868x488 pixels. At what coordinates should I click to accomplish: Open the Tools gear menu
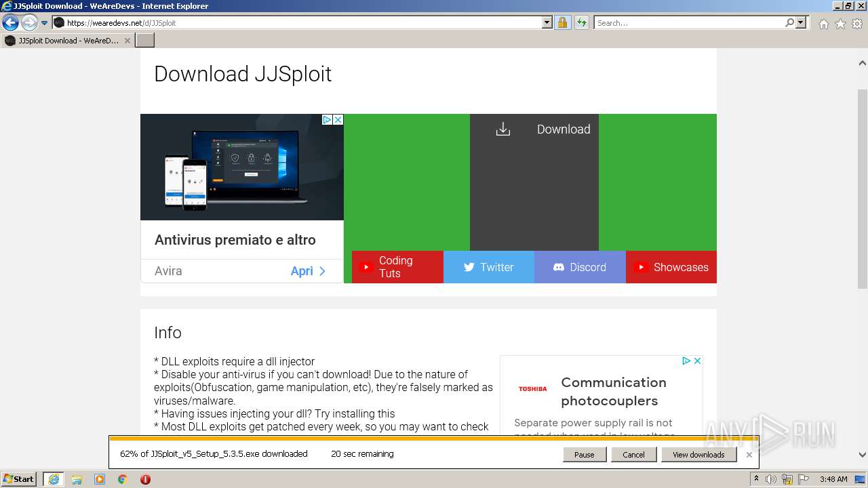(x=857, y=24)
